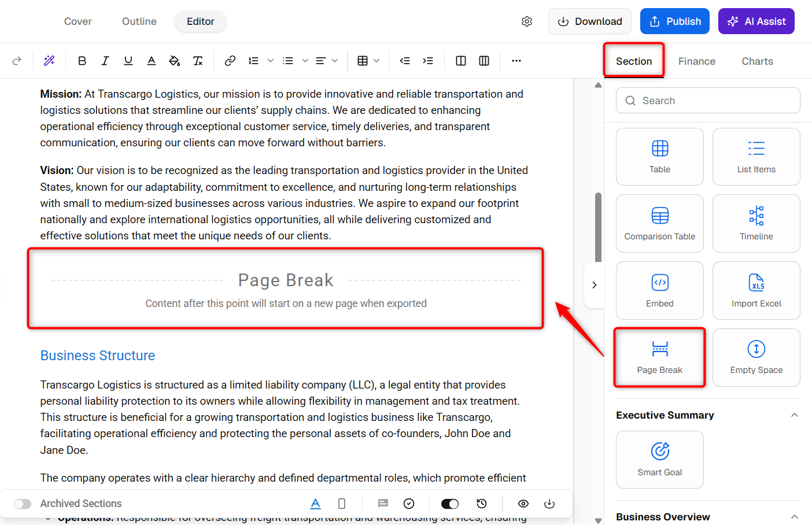Open version history clock icon
This screenshot has height=525, width=812.
point(482,504)
